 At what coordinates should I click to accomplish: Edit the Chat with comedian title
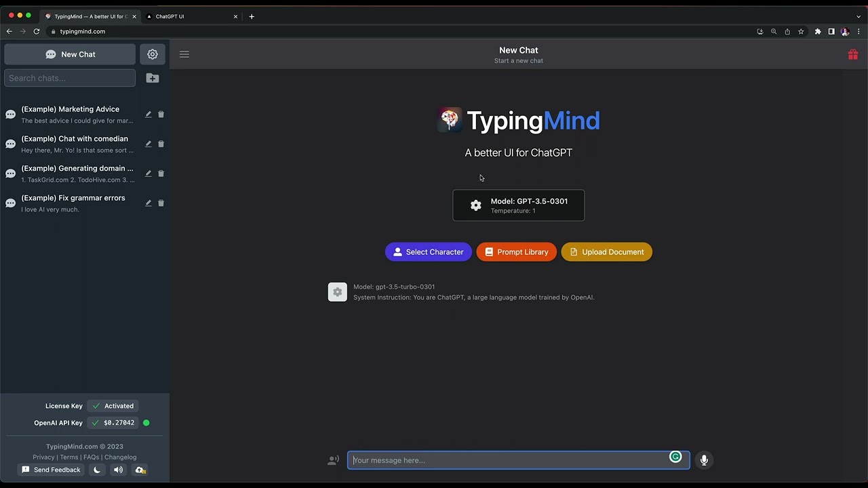coord(148,144)
